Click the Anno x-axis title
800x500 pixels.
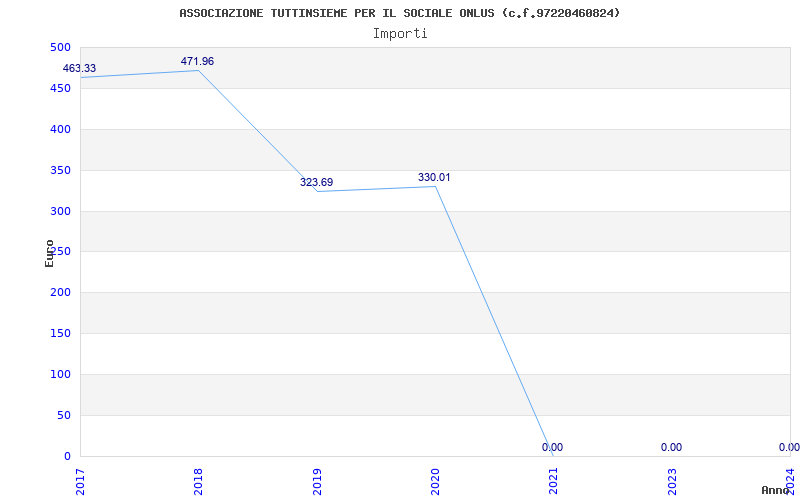[x=775, y=490]
